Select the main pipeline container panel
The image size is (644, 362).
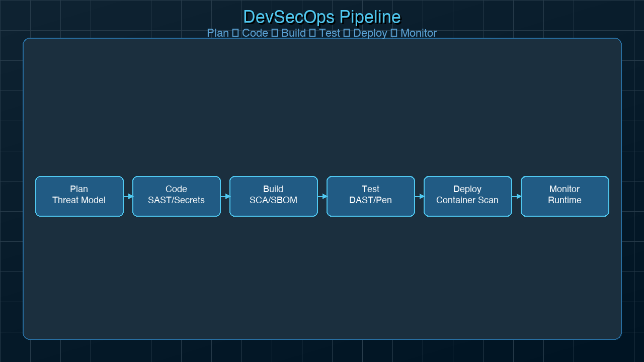click(322, 101)
